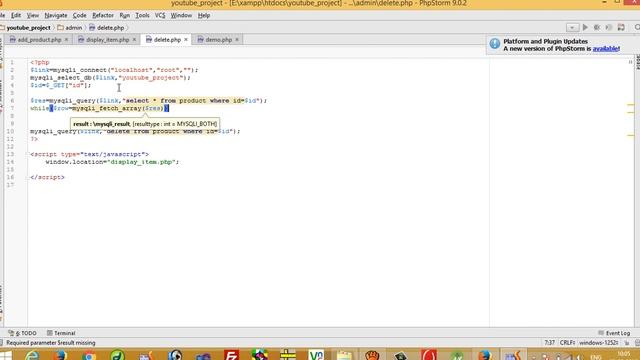Click the mysqli_fetch_array call

pos(118,108)
